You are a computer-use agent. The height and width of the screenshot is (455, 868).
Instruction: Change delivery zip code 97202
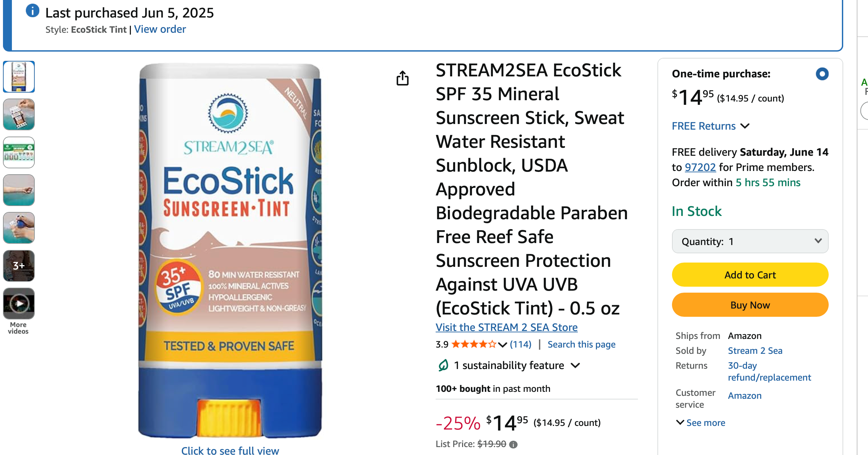tap(700, 167)
